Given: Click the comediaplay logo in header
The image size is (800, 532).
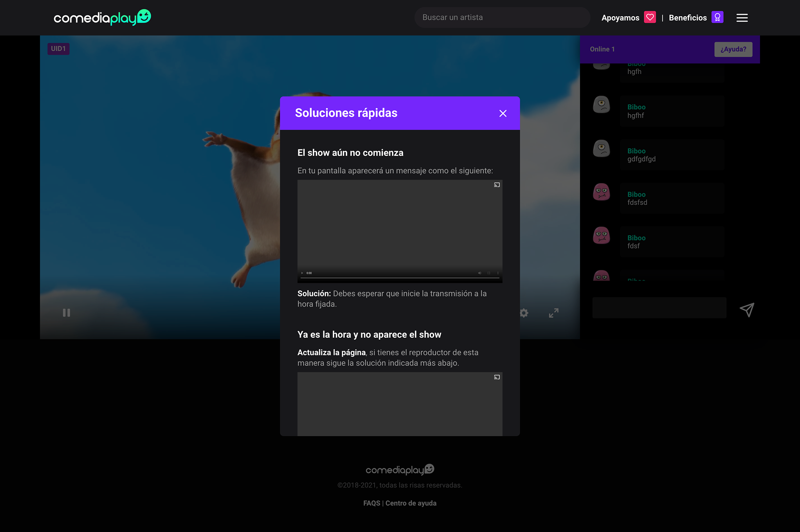Looking at the screenshot, I should pyautogui.click(x=102, y=17).
